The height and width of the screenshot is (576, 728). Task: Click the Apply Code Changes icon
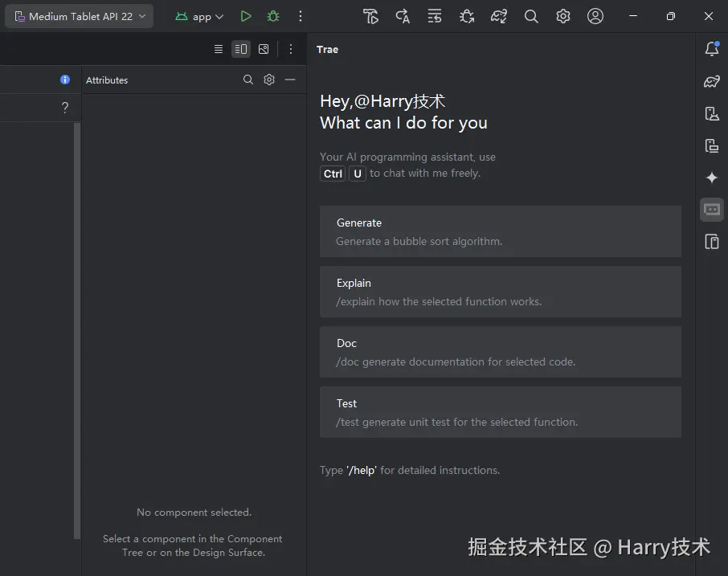[x=435, y=17]
